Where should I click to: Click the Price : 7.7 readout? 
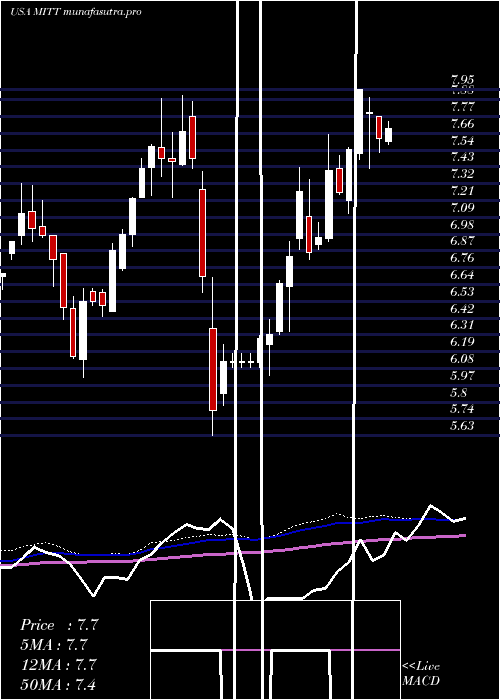coord(58,625)
